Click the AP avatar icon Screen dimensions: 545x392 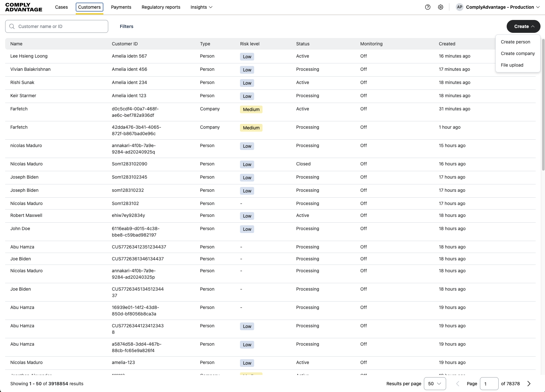coord(460,7)
